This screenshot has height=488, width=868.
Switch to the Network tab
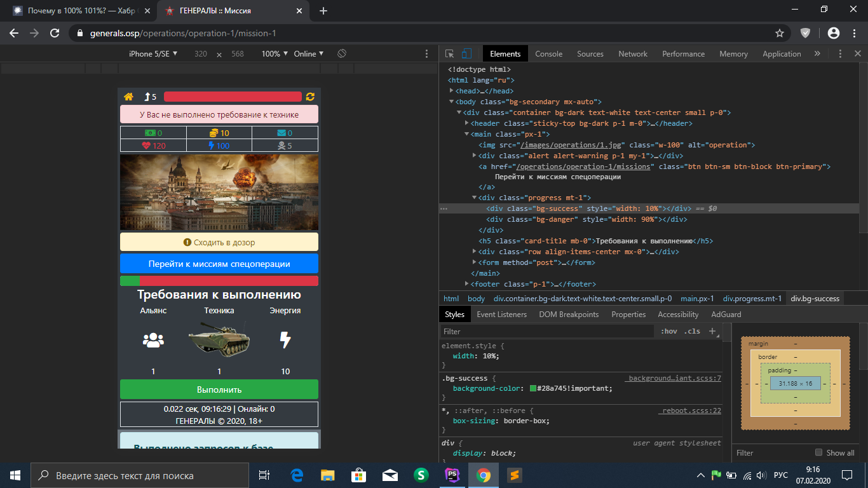click(x=633, y=54)
